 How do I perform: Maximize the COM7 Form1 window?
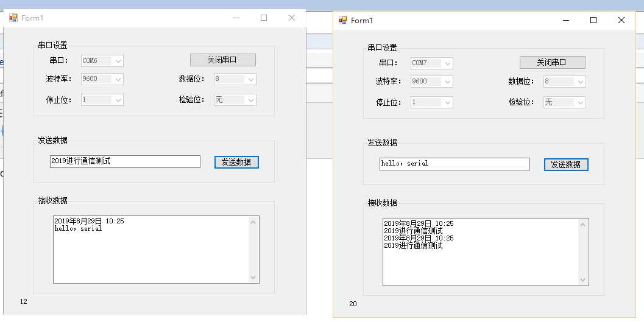point(593,20)
